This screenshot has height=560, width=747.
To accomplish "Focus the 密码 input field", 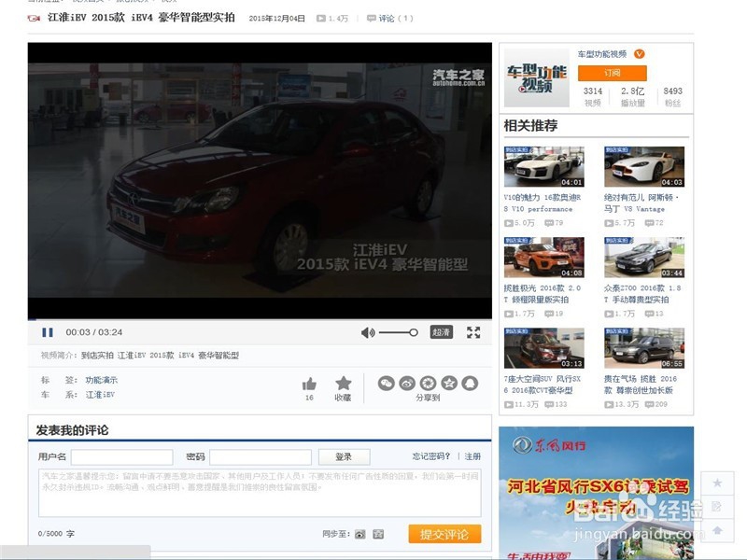I will point(261,457).
